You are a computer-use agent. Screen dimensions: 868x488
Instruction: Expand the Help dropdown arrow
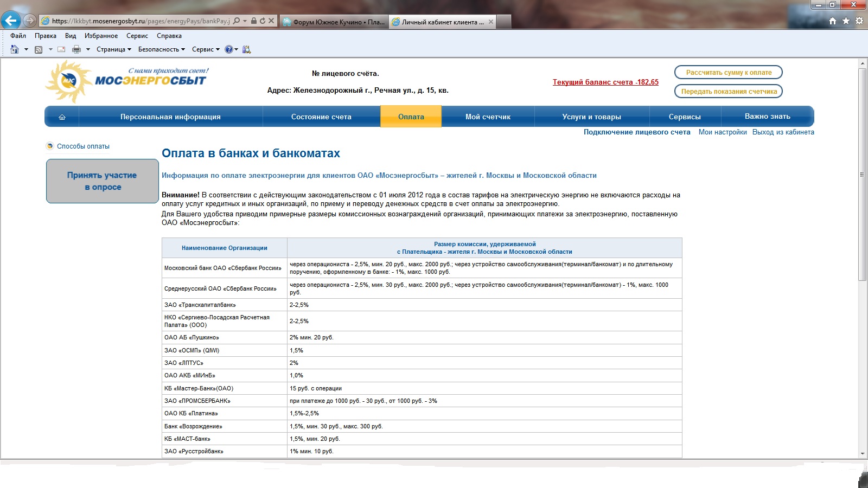tap(237, 49)
